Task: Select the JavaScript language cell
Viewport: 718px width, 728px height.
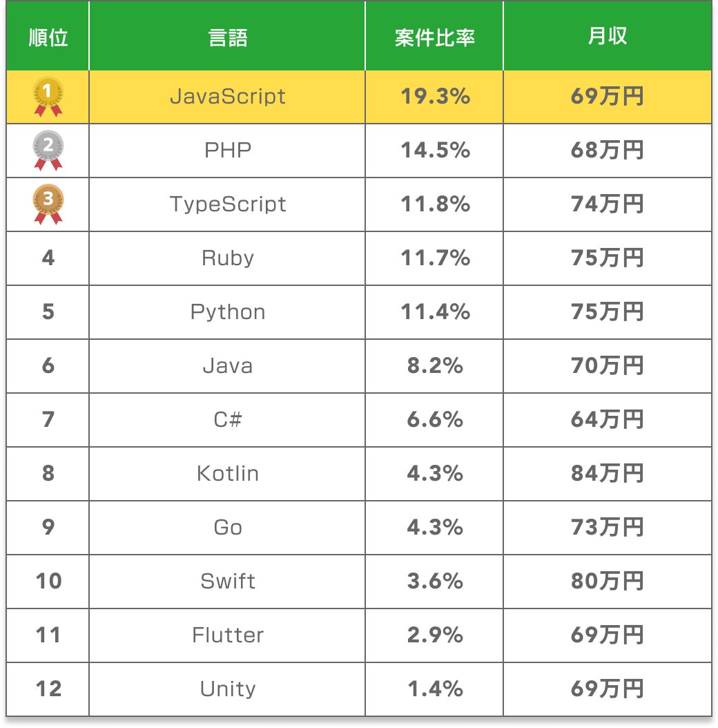Action: (228, 97)
